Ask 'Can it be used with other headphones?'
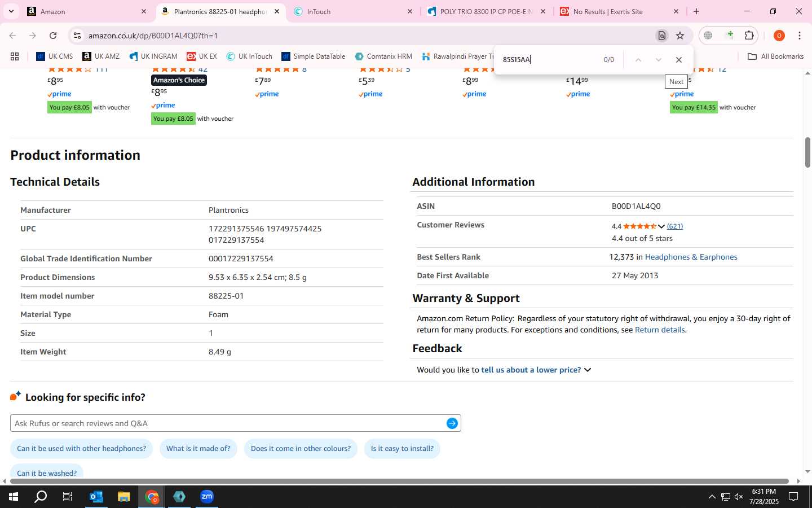This screenshot has width=812, height=508. tap(81, 449)
